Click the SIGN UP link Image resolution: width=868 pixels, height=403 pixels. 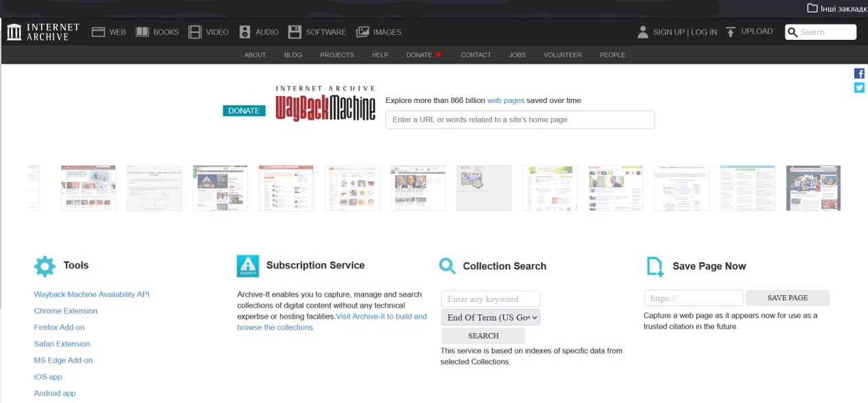click(669, 32)
